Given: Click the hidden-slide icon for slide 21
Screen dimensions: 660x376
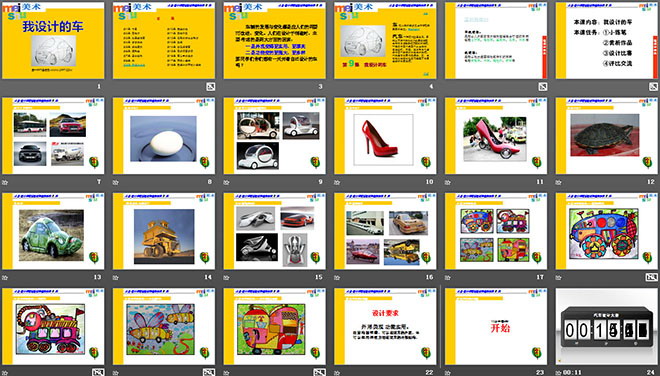Looking at the screenshot, I should point(319,372).
